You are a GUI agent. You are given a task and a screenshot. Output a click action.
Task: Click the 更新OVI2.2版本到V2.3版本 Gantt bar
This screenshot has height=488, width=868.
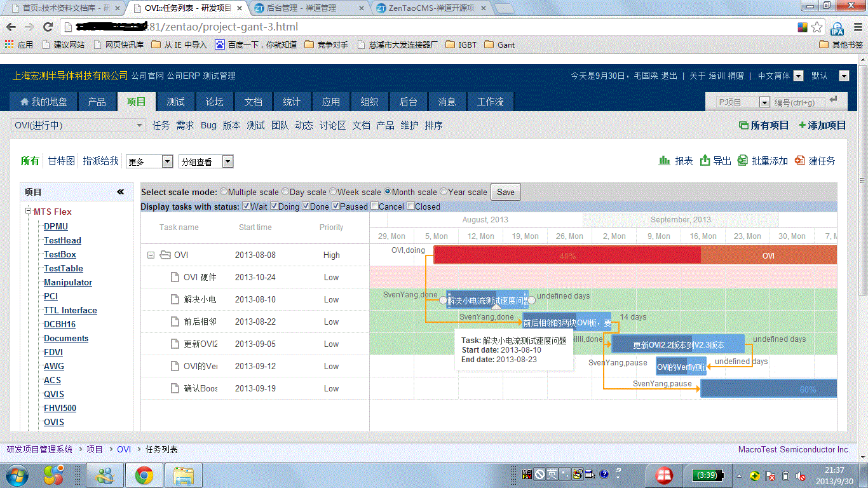tap(678, 345)
